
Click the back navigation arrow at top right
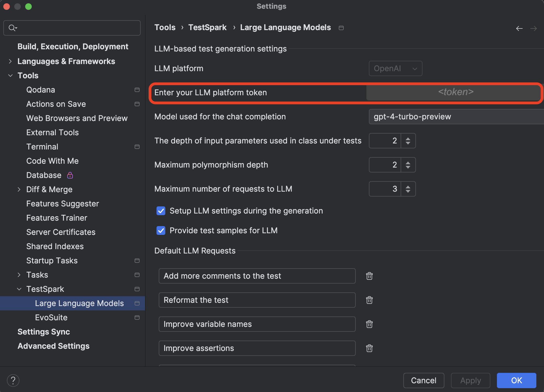519,28
